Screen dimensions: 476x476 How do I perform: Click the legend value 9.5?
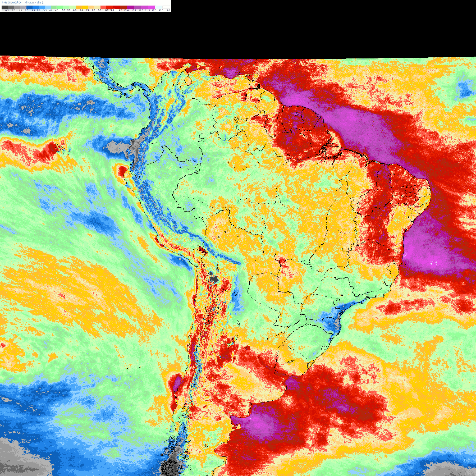[x=121, y=10]
